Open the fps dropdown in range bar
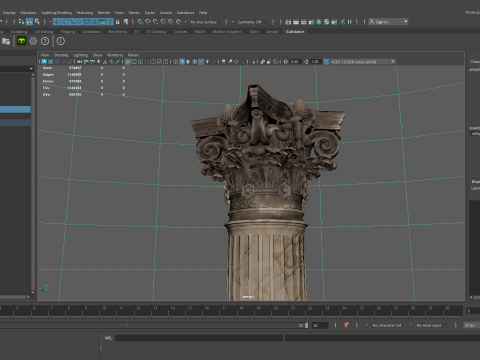This screenshot has width=480, height=360. pos(471,325)
